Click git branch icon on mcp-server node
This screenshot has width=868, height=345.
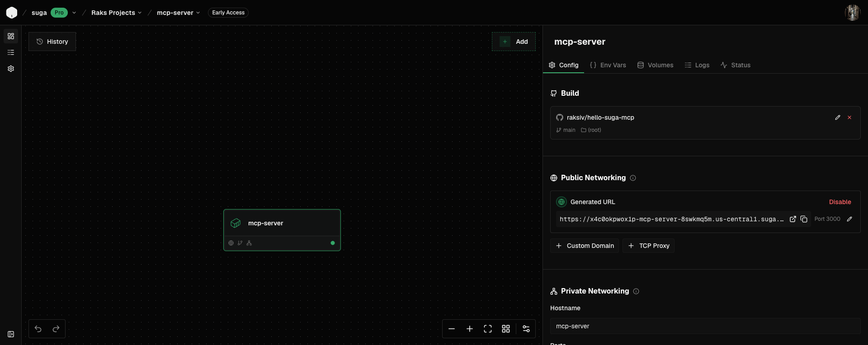[x=240, y=243]
